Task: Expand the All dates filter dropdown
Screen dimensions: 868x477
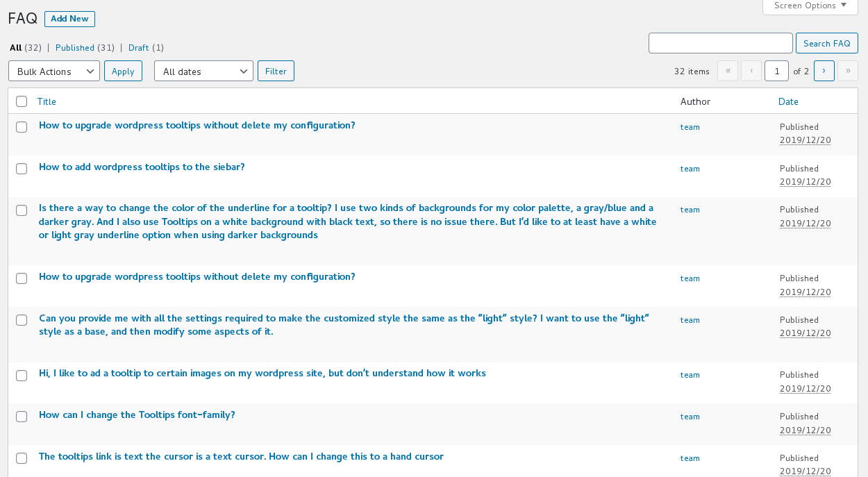Action: coord(203,71)
